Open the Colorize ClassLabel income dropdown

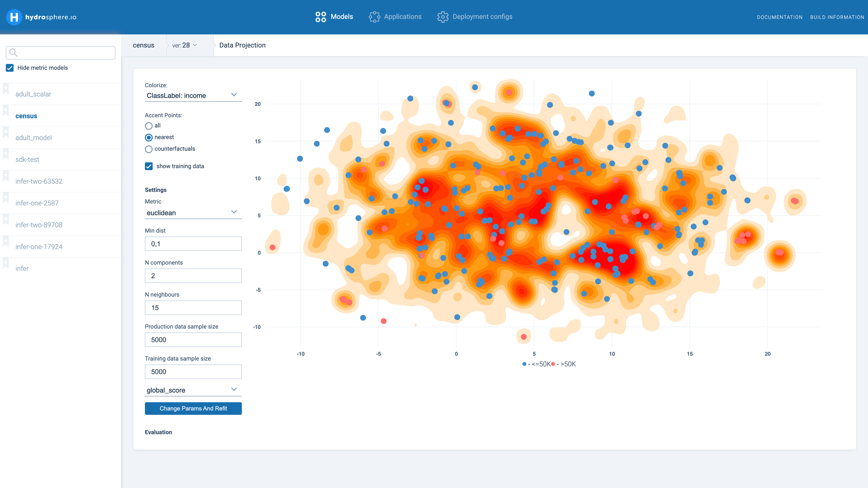tap(193, 95)
